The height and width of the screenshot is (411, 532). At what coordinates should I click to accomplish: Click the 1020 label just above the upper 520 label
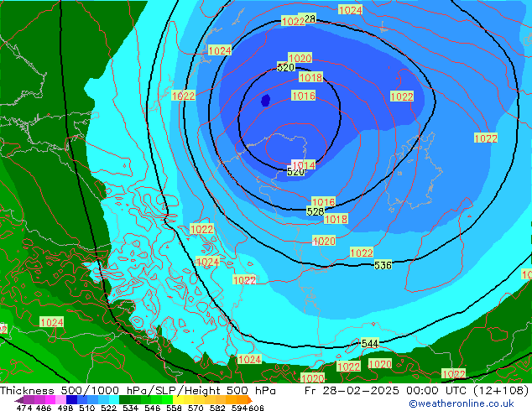pos(300,58)
